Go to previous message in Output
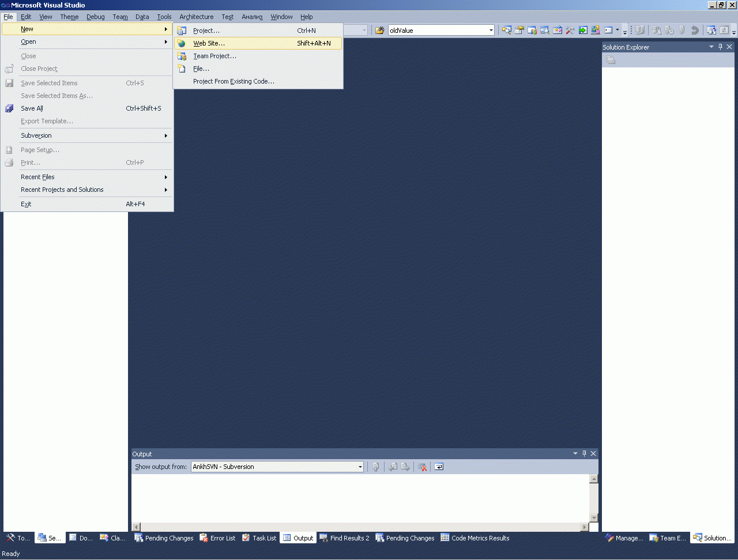The width and height of the screenshot is (738, 560). tap(393, 467)
